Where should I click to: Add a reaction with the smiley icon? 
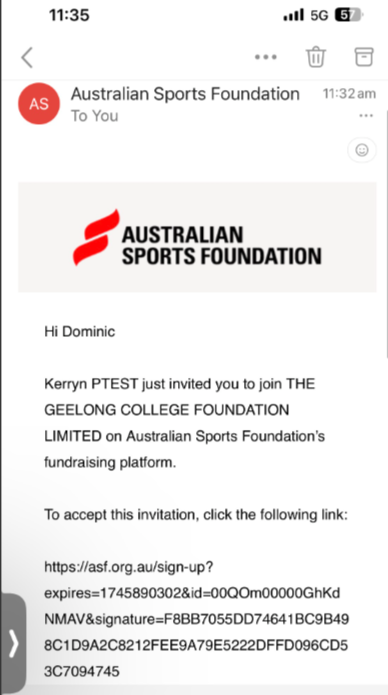click(362, 150)
